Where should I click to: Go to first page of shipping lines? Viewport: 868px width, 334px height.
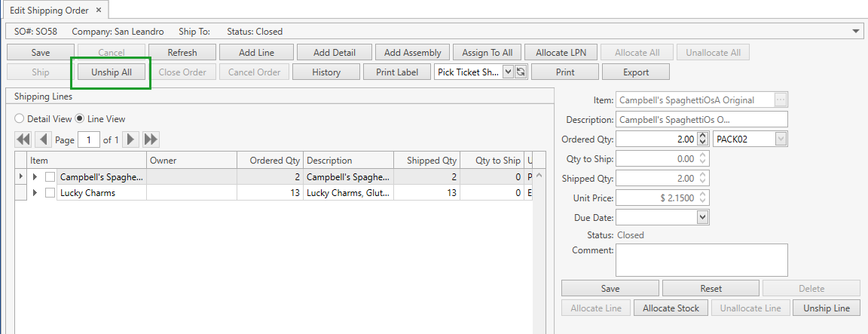coord(23,139)
